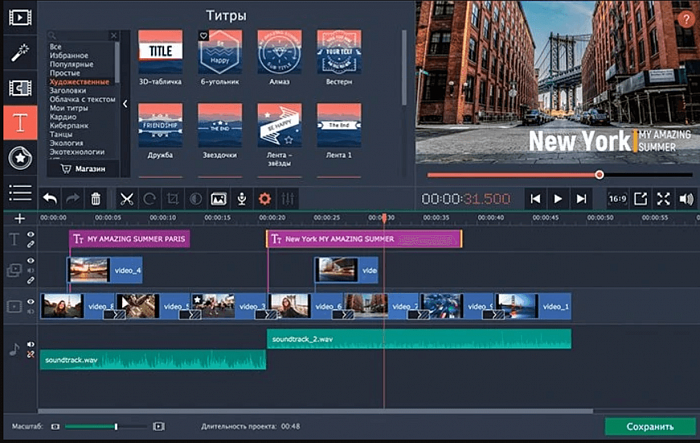Open the more tools list icon

[20, 193]
